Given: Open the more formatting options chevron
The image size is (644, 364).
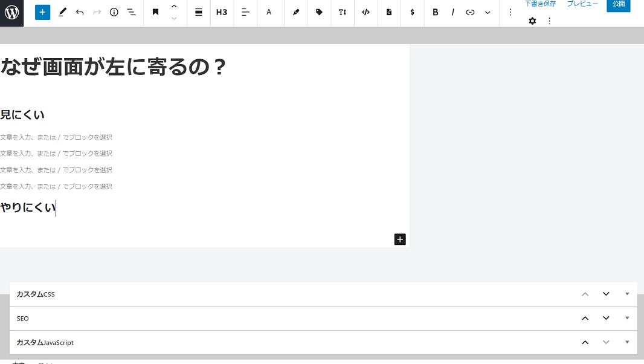Looking at the screenshot, I should click(x=488, y=12).
